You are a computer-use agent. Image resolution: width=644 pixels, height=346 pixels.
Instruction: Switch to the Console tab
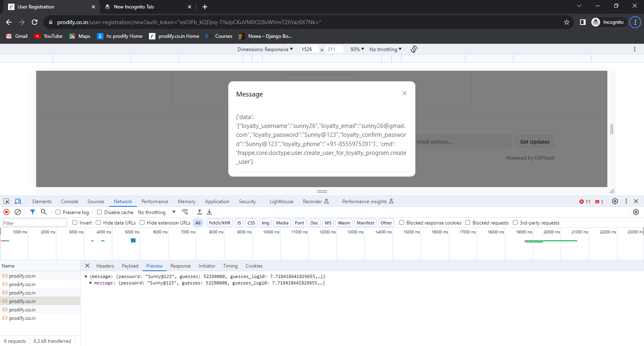tap(70, 202)
